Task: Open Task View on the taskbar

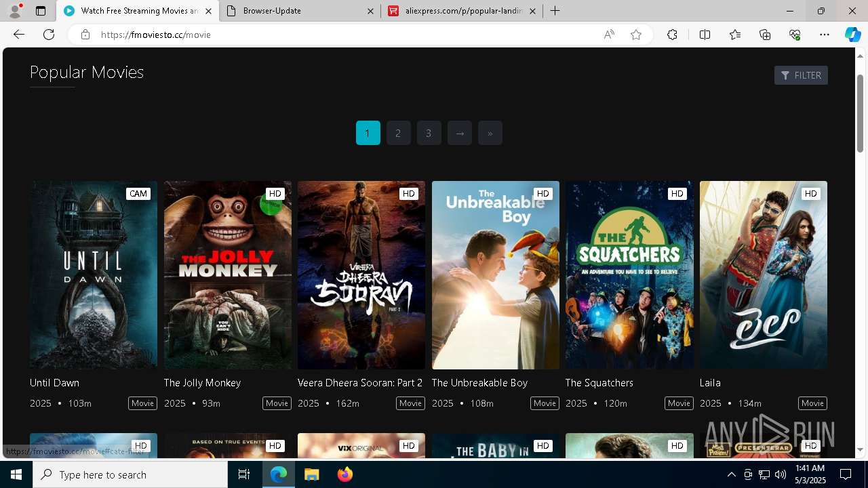Action: point(244,474)
